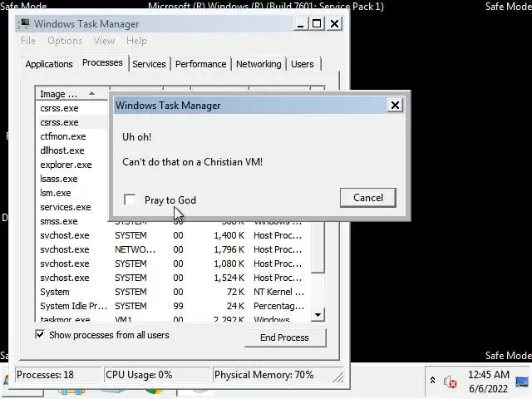
Task: Click the End Process button
Action: coord(284,337)
